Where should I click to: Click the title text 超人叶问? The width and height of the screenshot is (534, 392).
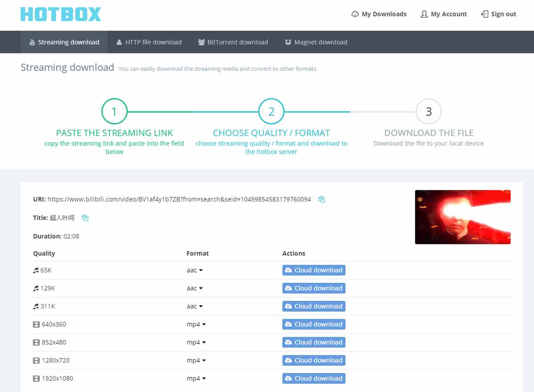(x=62, y=218)
